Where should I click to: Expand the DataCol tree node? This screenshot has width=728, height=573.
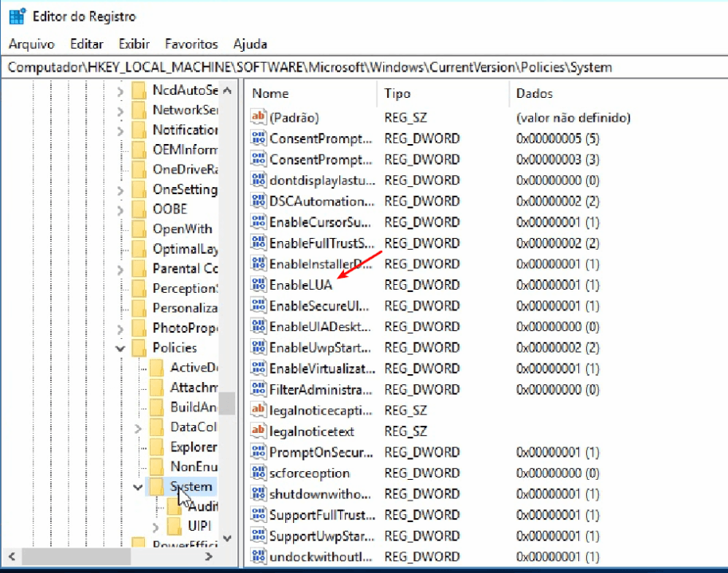tap(138, 428)
